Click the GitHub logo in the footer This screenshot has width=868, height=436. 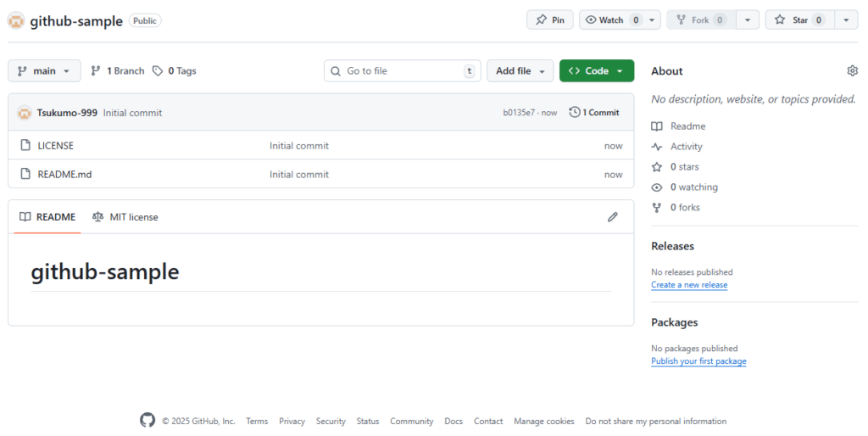pyautogui.click(x=147, y=421)
